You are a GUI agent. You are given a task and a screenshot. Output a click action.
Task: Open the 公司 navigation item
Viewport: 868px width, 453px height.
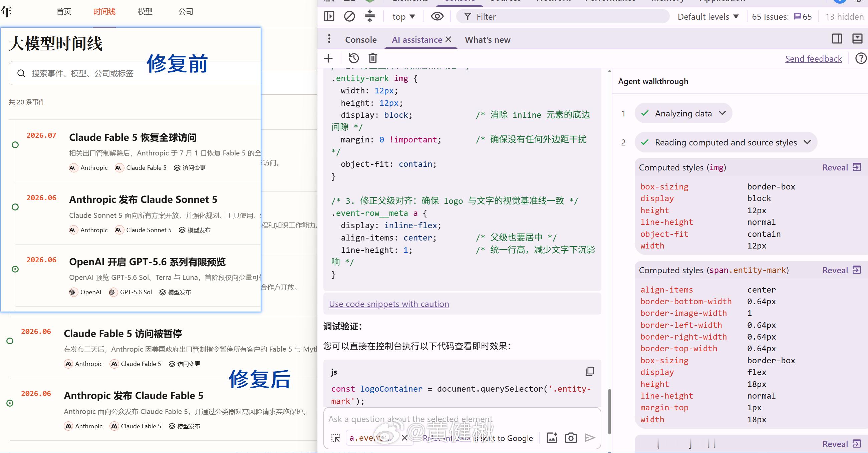186,11
